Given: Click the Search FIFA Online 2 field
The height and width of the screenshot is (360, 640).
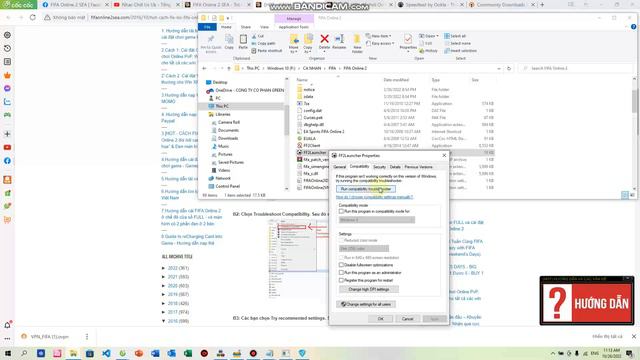Looking at the screenshot, I should (x=576, y=68).
